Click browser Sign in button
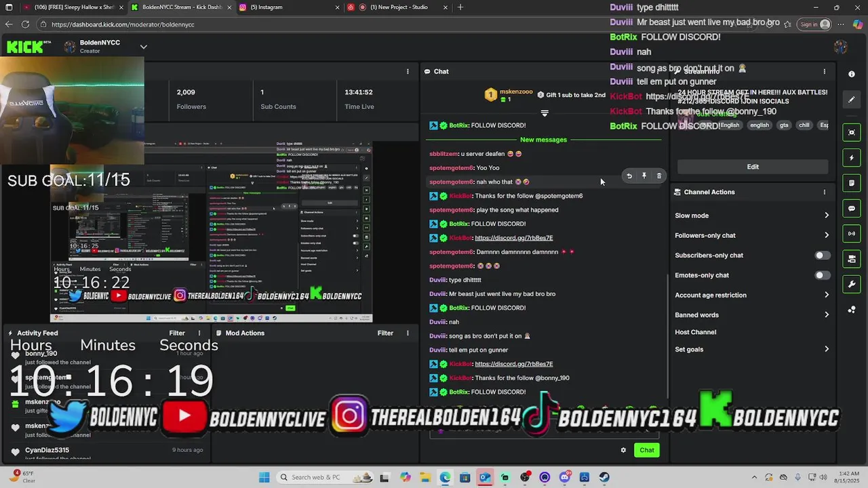This screenshot has width=868, height=488. (814, 24)
